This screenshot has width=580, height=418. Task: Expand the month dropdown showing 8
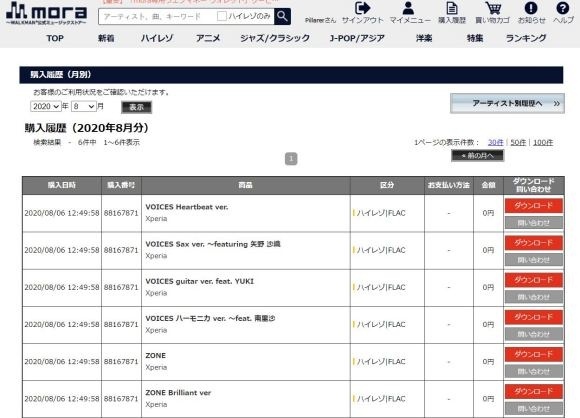84,107
